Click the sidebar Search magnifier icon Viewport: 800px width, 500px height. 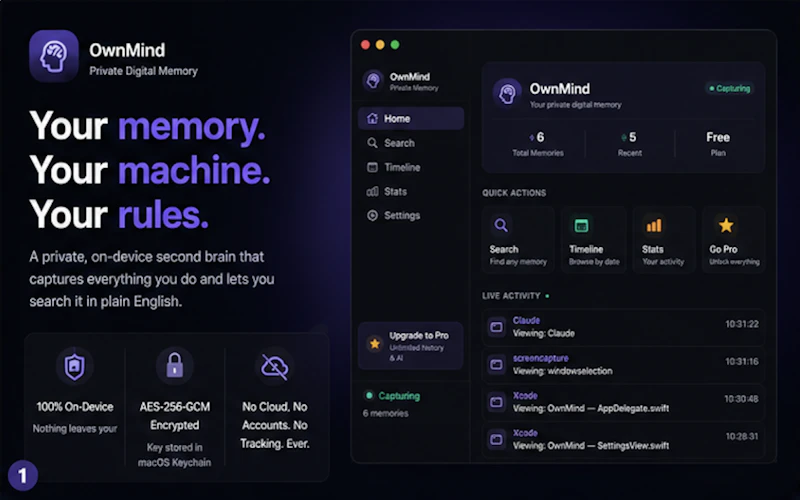(x=372, y=143)
